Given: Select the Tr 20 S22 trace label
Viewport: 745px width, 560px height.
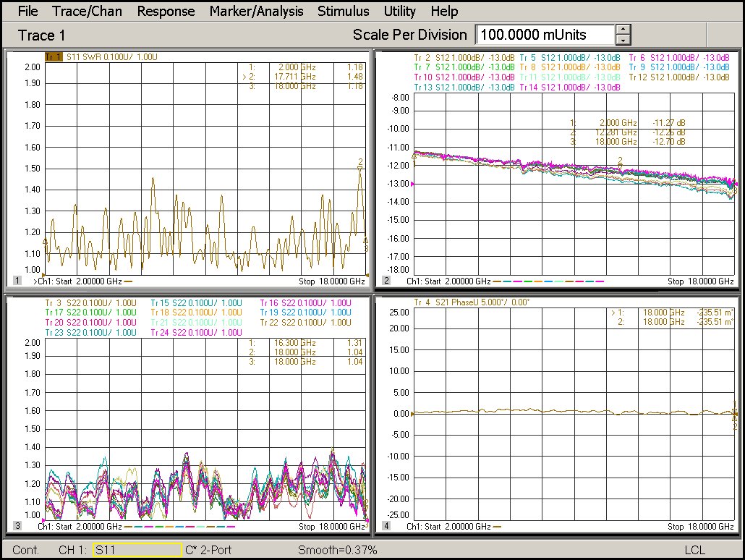Looking at the screenshot, I should pyautogui.click(x=90, y=322).
